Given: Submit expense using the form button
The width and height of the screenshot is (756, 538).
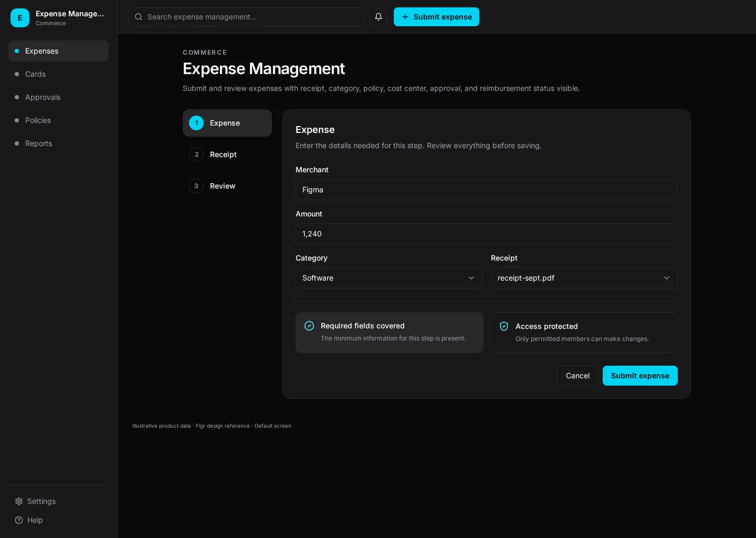Looking at the screenshot, I should tap(640, 376).
